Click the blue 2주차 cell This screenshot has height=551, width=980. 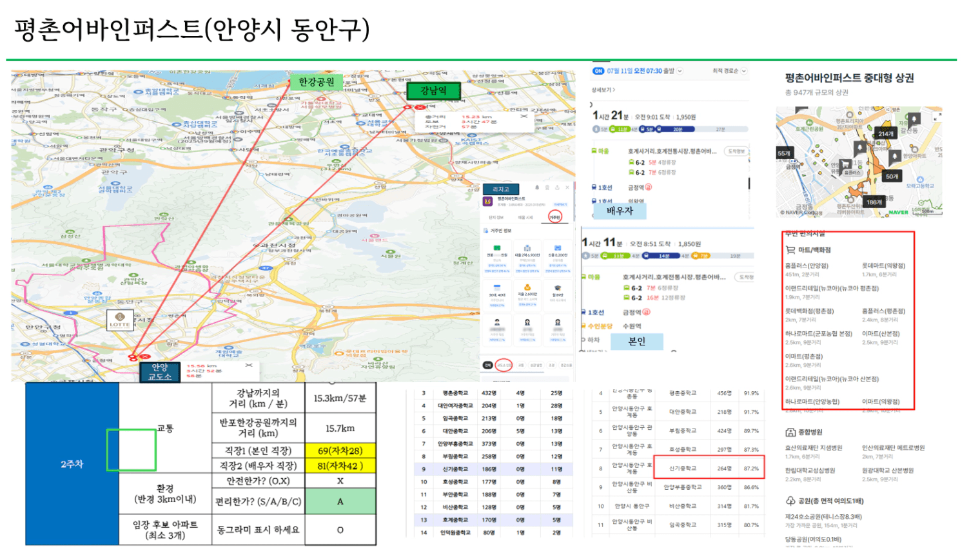pos(72,464)
